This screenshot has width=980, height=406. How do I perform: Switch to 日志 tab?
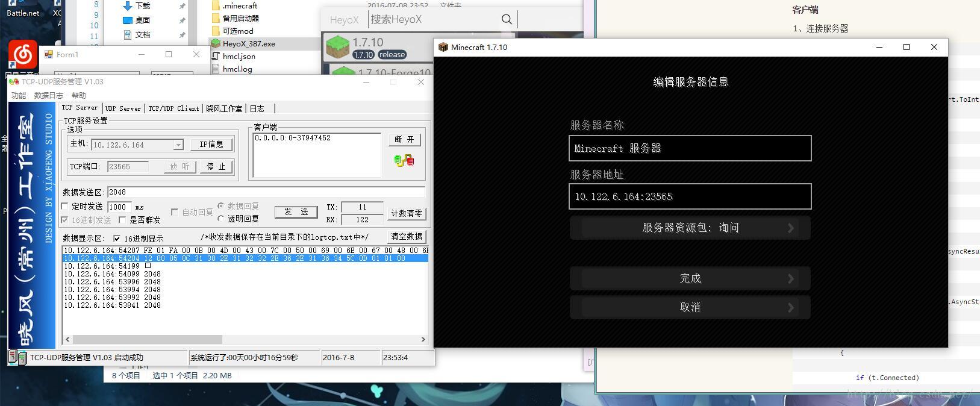(257, 108)
